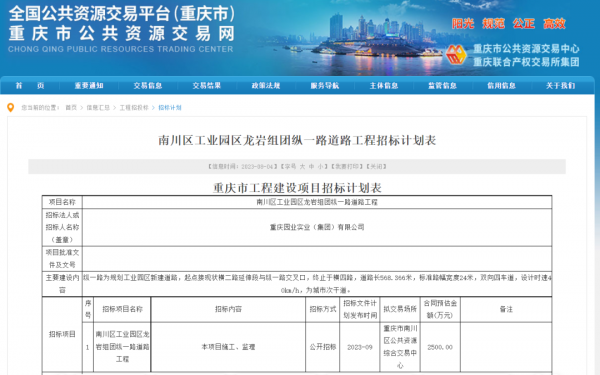Open the 服务导航 menu item

(324, 86)
